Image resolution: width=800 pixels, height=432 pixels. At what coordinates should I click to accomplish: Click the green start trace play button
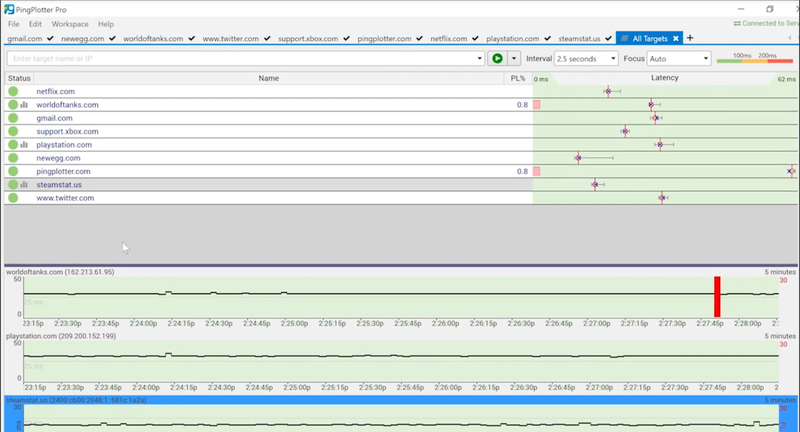pos(497,59)
